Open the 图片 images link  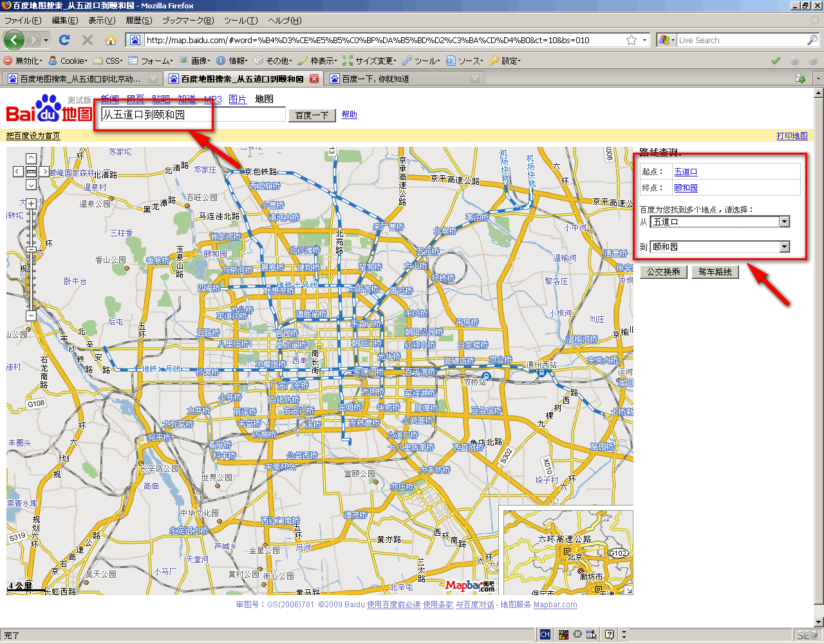pos(238,99)
